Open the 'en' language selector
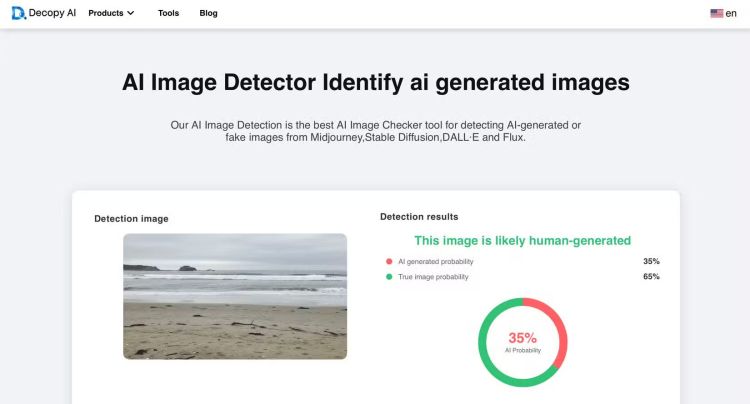 point(731,13)
